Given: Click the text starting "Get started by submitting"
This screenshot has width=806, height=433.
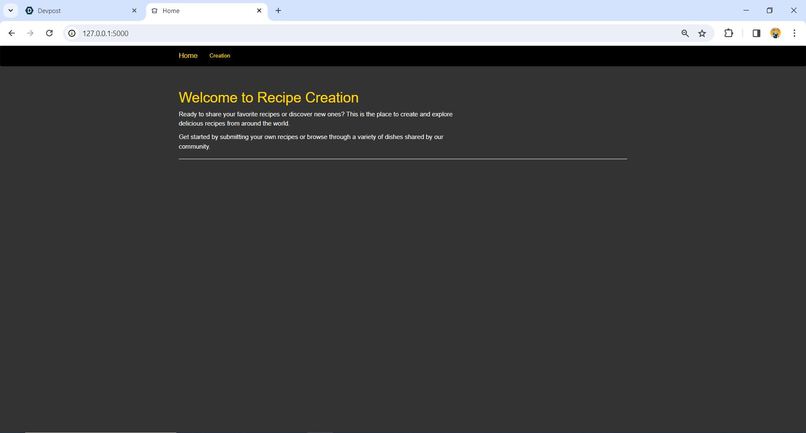Looking at the screenshot, I should [311, 141].
